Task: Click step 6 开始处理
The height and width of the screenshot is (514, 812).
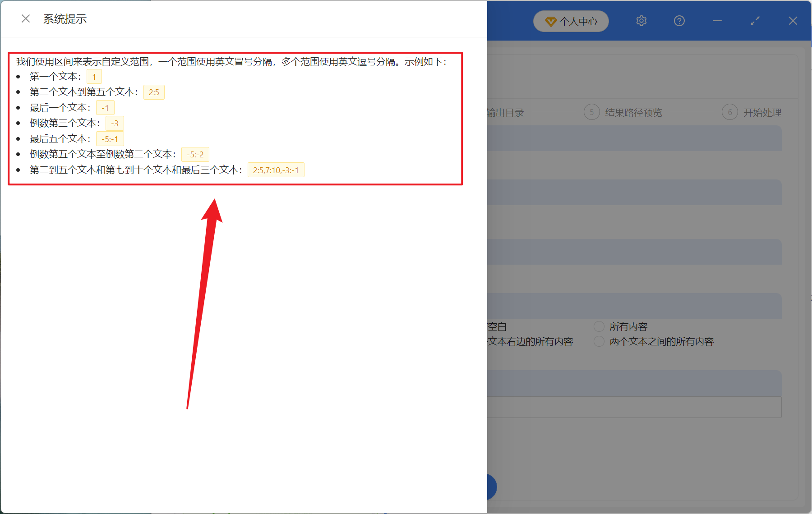Action: tap(762, 112)
